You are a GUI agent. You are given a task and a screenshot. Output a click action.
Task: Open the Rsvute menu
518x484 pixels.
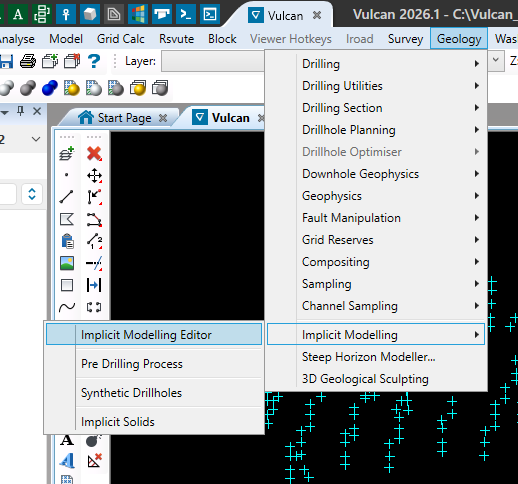(x=176, y=39)
